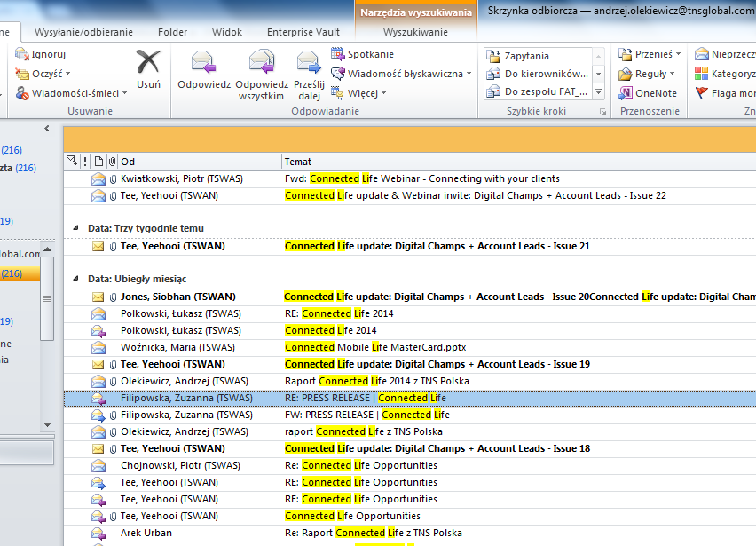756x546 pixels.
Task: Open the Widok ribbon tab
Action: point(226,32)
